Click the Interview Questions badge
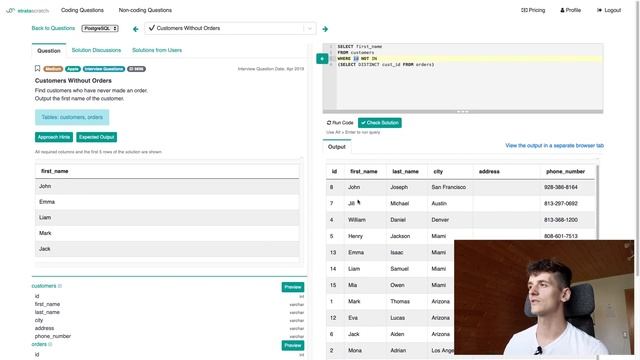 click(104, 69)
